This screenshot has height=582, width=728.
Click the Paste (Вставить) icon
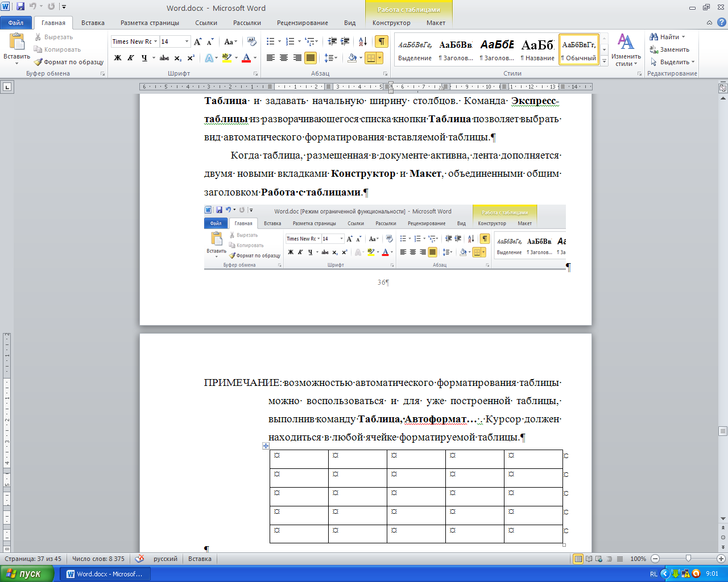(x=17, y=42)
